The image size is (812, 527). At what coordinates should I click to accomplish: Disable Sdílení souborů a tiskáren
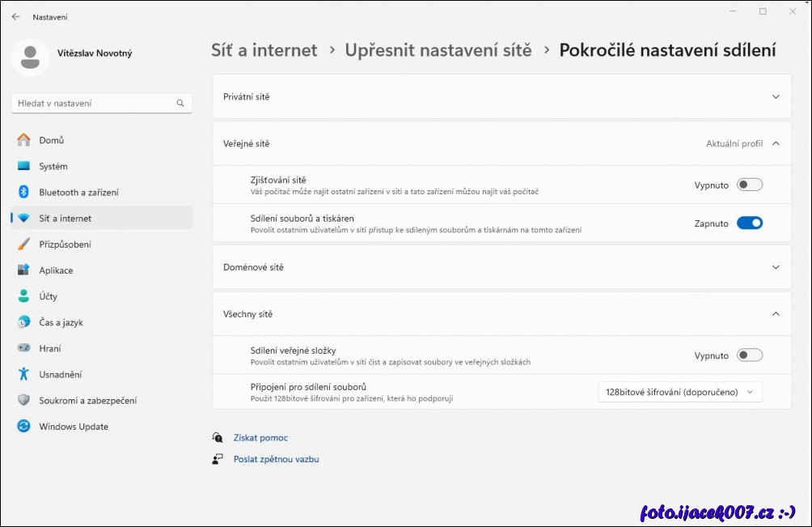(749, 223)
